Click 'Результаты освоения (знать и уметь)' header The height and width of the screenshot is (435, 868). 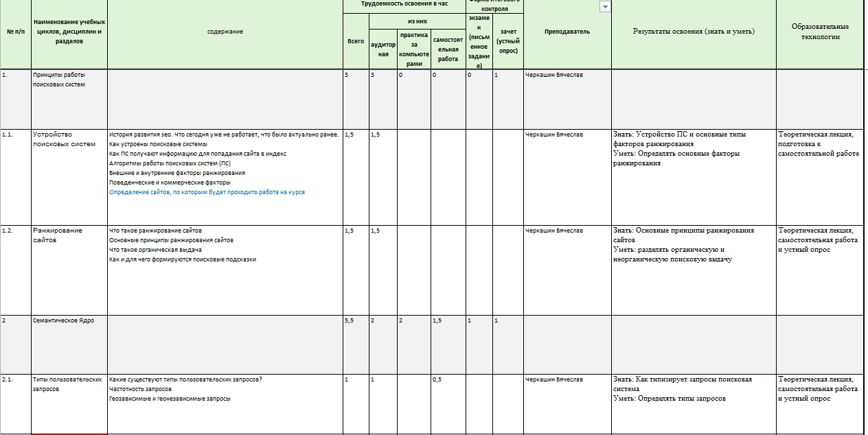click(694, 32)
